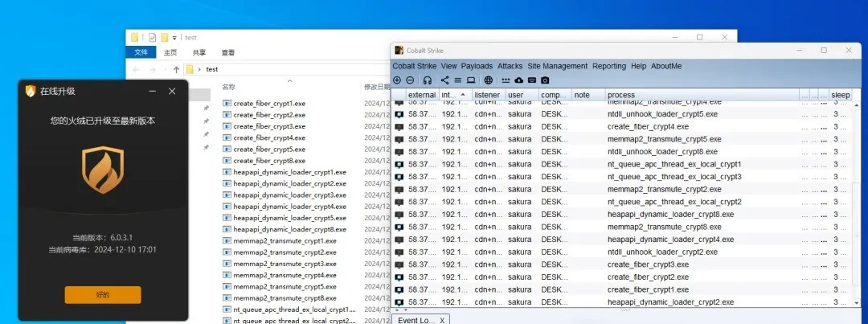
Task: Open the Help menu in Cobalt Strike
Action: 638,66
